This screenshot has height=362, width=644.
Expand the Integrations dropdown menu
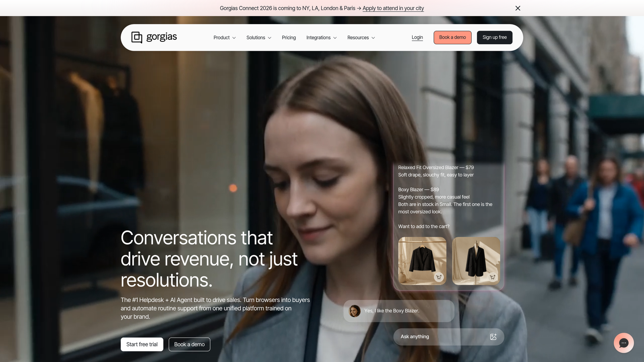click(x=322, y=37)
